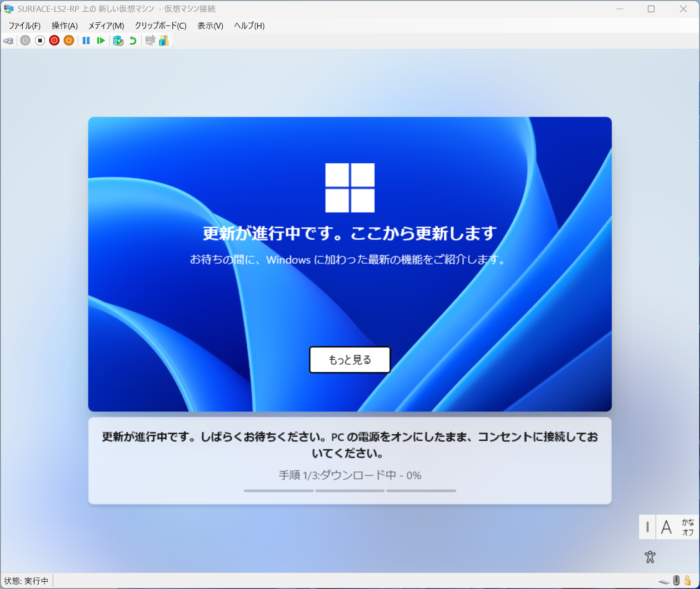
Task: Open the メディア(M) menu
Action: point(106,26)
